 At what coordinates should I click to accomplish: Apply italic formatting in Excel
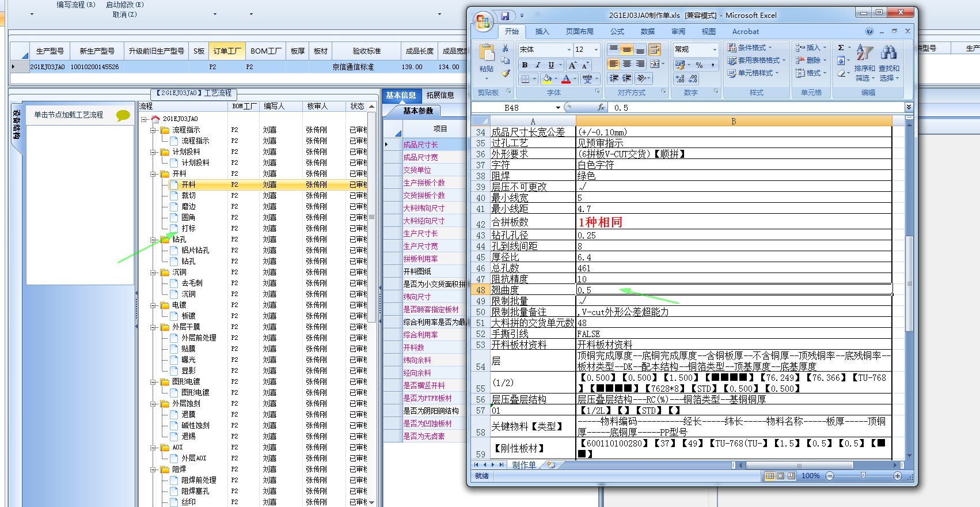tap(538, 65)
